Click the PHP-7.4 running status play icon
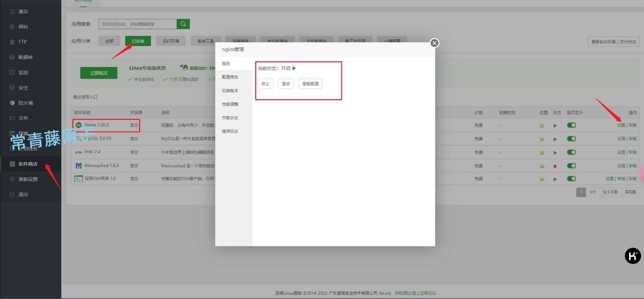This screenshot has height=299, width=644. pos(555,152)
